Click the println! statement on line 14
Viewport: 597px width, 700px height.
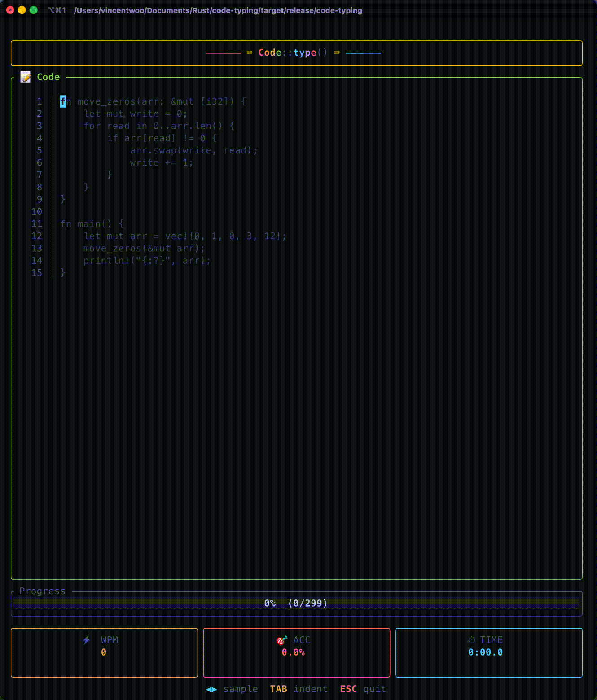tap(147, 261)
